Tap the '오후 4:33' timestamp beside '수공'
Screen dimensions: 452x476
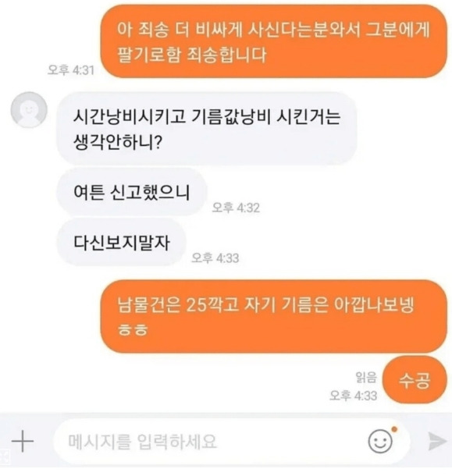point(354,396)
